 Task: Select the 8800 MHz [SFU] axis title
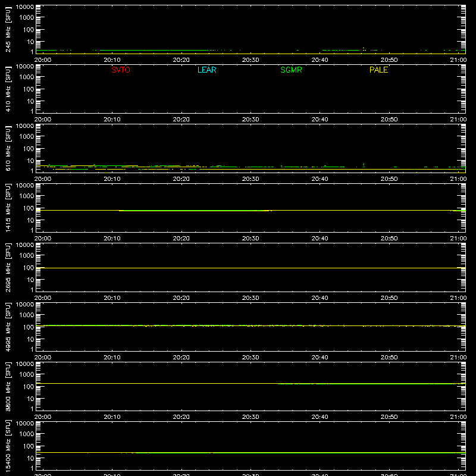[x=8, y=386]
